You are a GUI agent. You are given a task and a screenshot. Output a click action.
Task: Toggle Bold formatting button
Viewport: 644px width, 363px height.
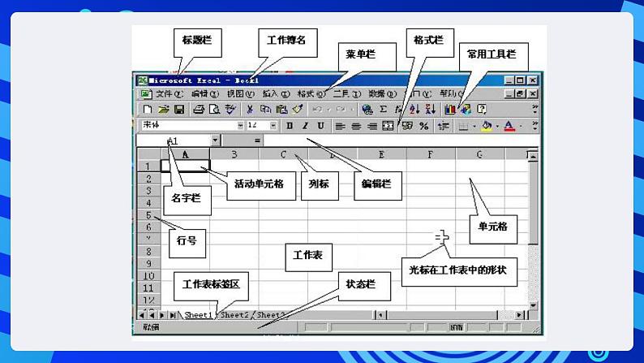290,126
